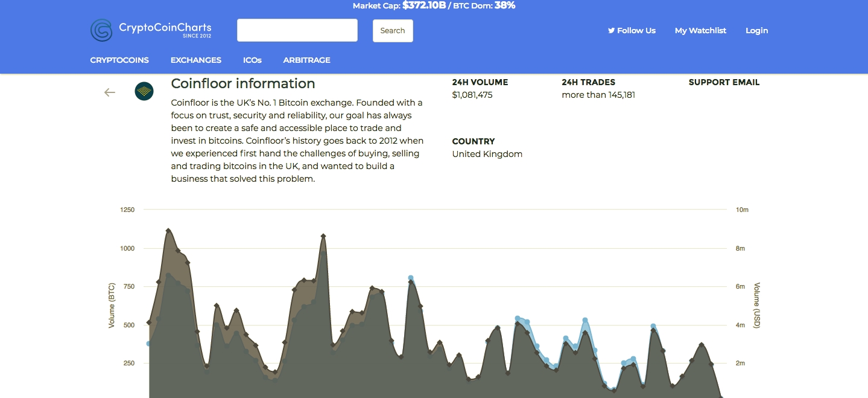Viewport: 868px width, 398px height.
Task: Focus the search input field
Action: tap(297, 30)
